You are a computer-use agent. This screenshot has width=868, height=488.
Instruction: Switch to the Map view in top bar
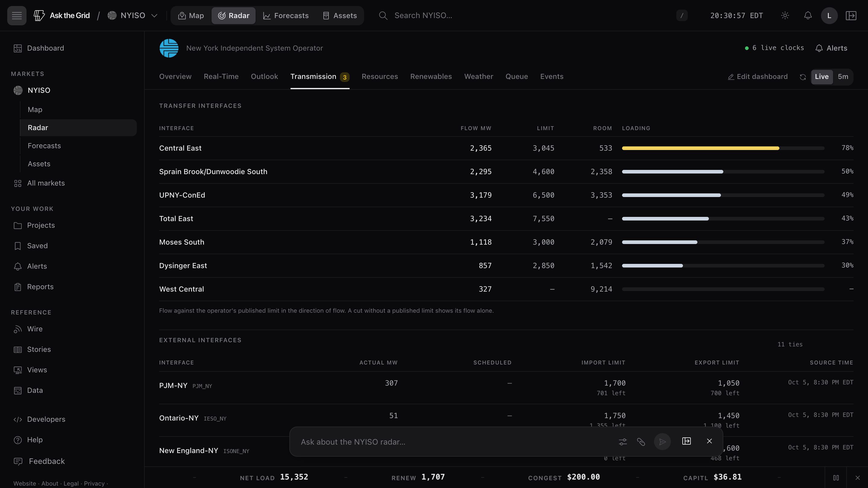[x=191, y=15]
